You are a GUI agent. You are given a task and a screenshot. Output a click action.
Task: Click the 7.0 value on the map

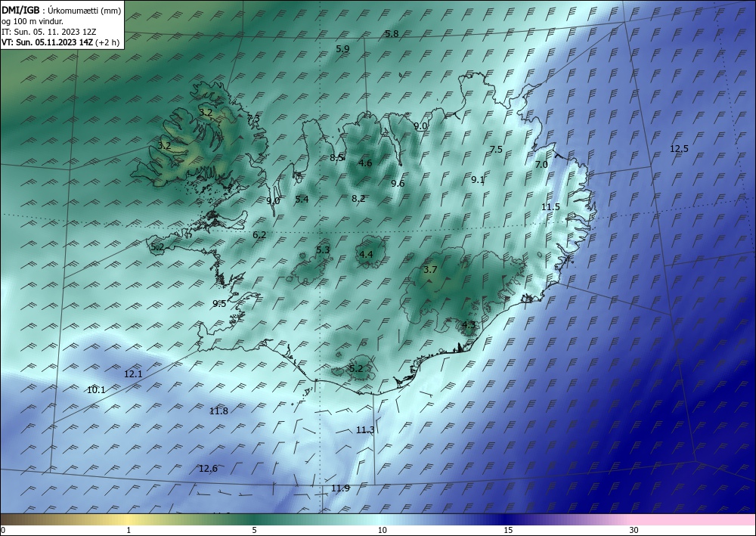(x=541, y=164)
